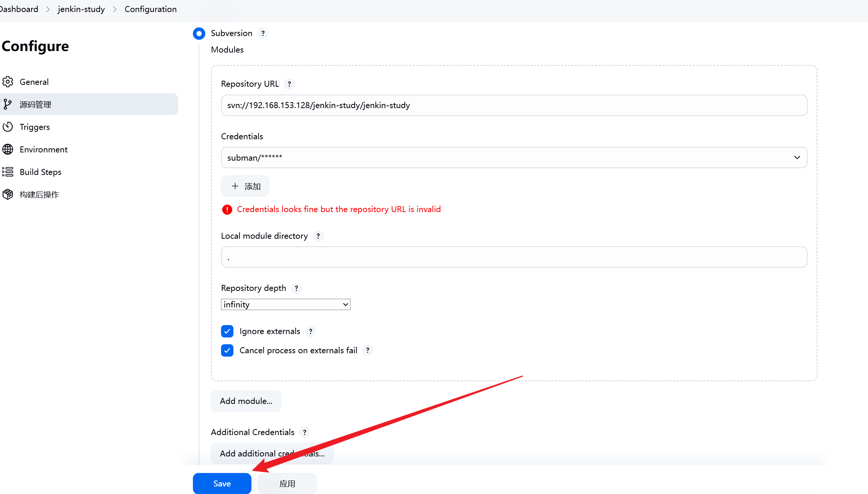Click the General gear icon in sidebar
868x494 pixels.
click(8, 82)
